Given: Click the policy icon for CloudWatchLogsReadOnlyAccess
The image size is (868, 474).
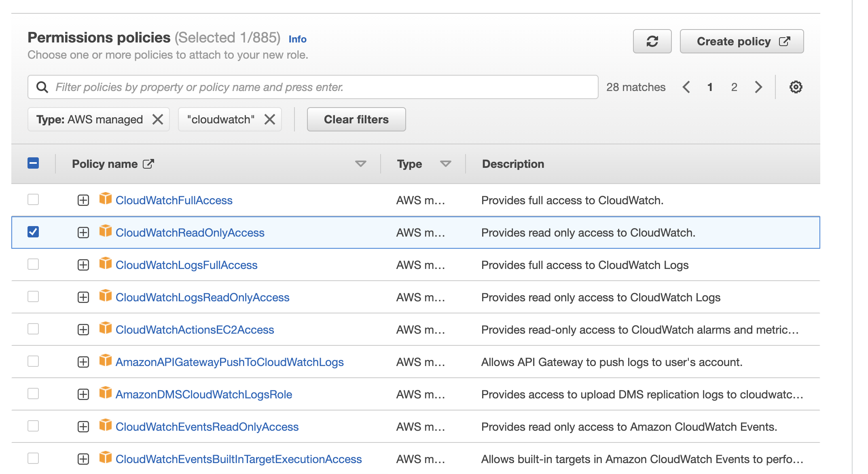Looking at the screenshot, I should 106,296.
